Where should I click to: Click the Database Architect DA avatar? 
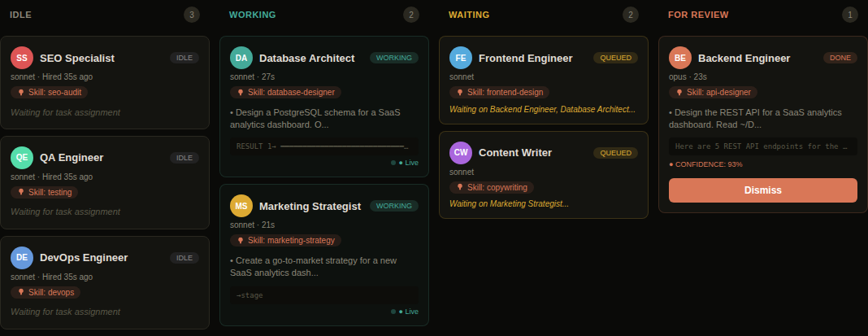click(241, 58)
